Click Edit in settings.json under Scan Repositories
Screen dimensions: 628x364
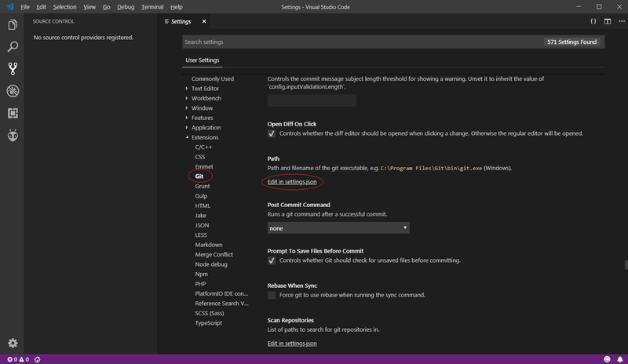tap(292, 344)
